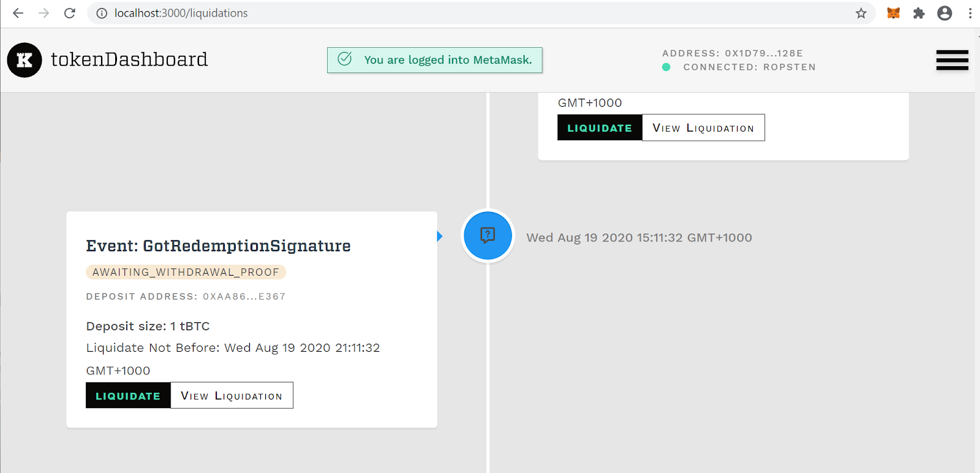Viewport: 980px width, 473px height.
Task: Bookmark the page with the star icon
Action: click(x=861, y=13)
